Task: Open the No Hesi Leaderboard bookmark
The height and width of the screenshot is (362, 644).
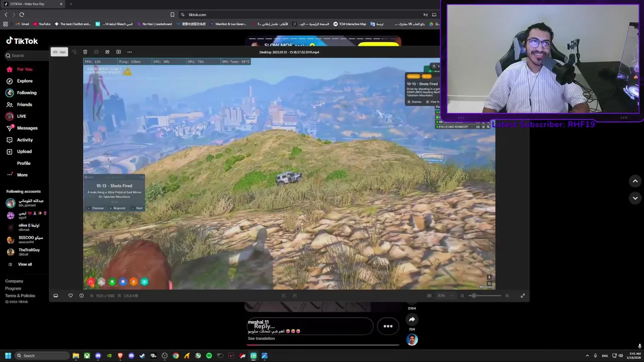Action: (x=154, y=24)
